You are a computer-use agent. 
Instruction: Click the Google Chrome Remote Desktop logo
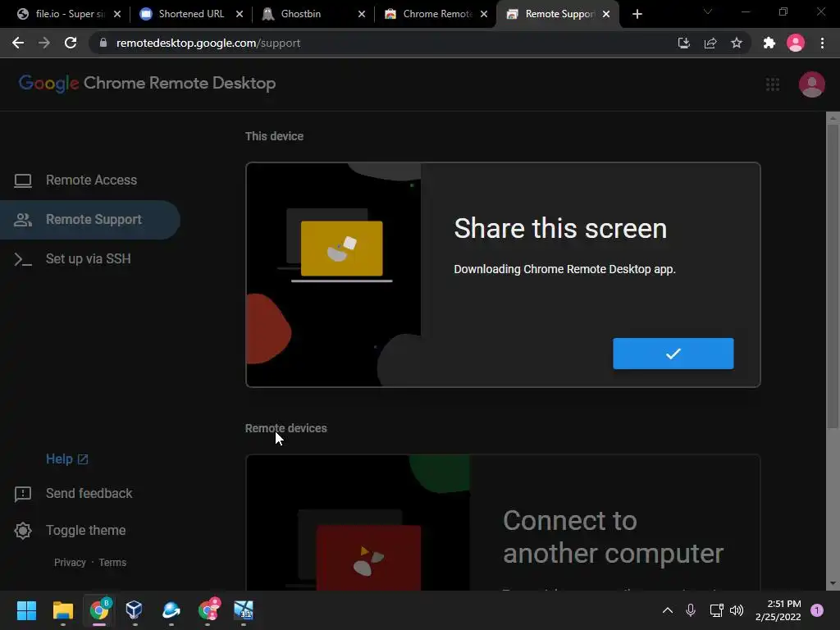click(x=148, y=84)
